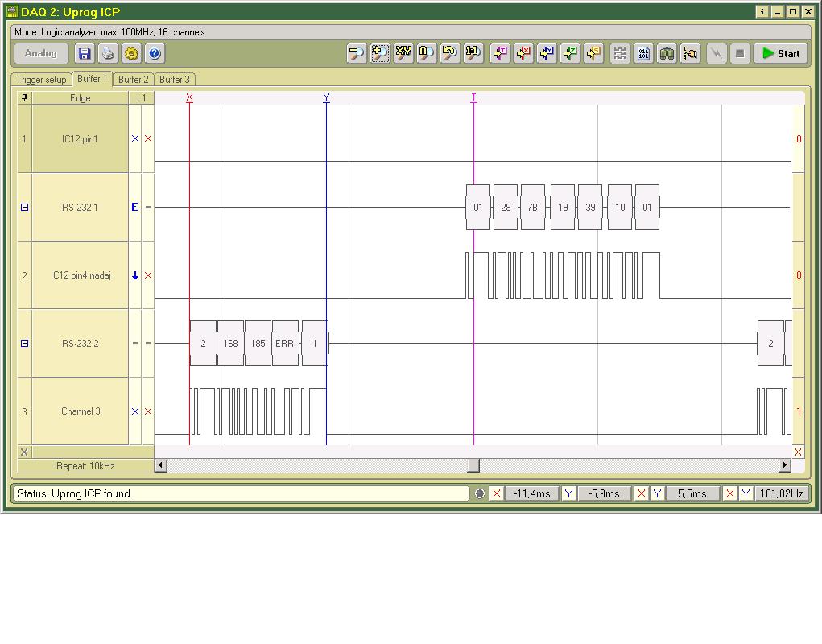
Task: Open the Trigger setup tab
Action: (x=41, y=80)
